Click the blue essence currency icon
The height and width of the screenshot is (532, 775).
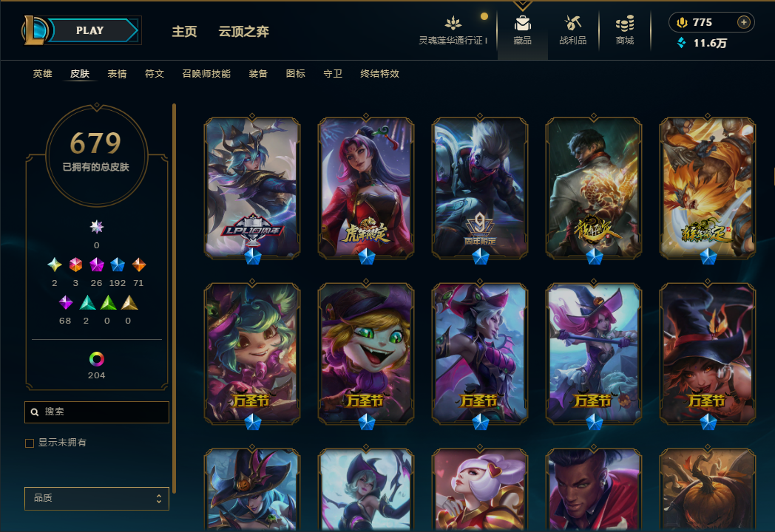tap(682, 43)
